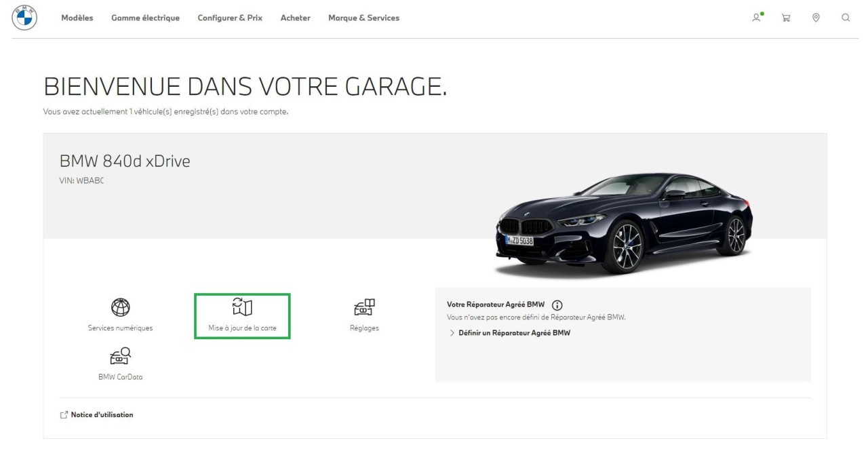Click the BMW 840d car image
Viewport: 868px width, 451px height.
[625, 224]
